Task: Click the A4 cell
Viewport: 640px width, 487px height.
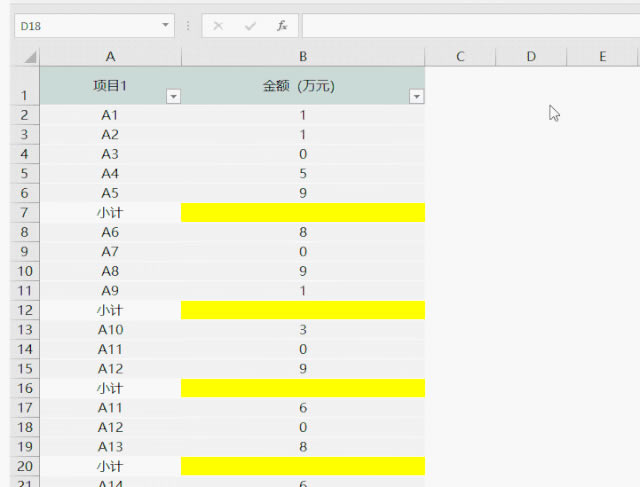Action: (x=110, y=173)
